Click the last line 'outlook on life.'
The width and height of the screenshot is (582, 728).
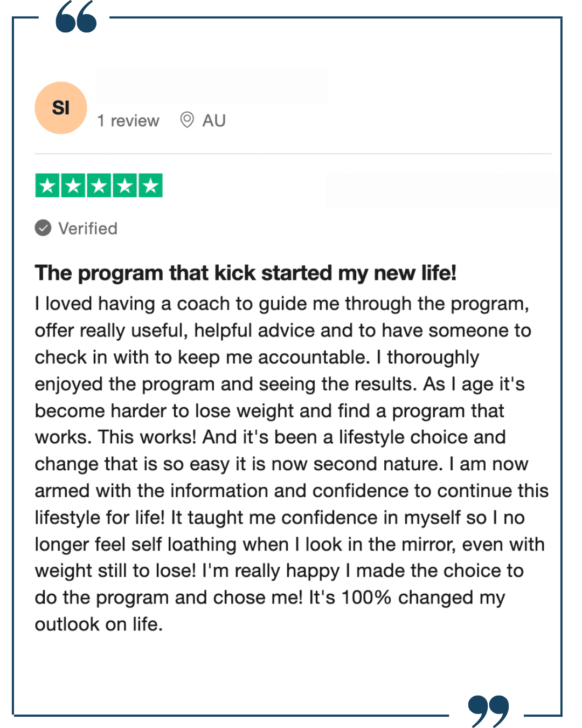99,624
